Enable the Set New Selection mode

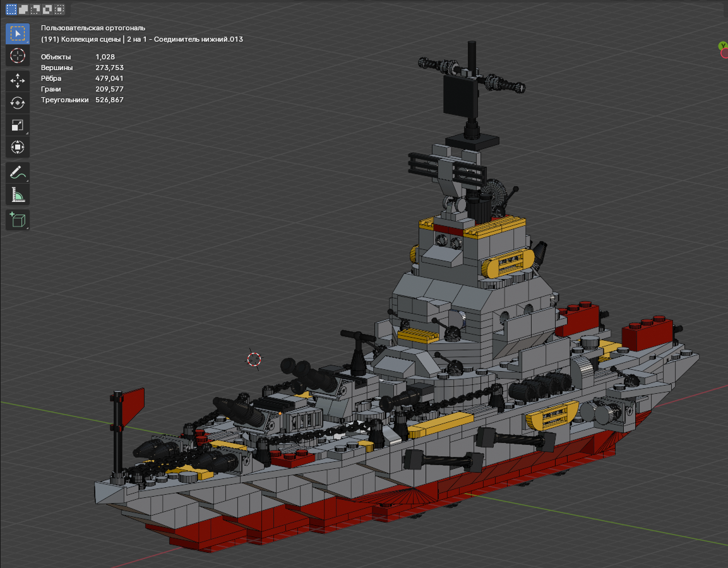[11, 9]
